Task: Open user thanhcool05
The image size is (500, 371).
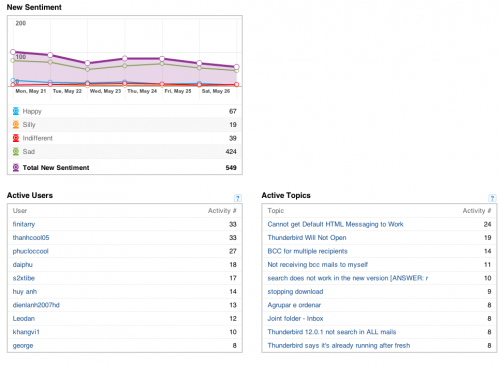Action: coord(31,238)
